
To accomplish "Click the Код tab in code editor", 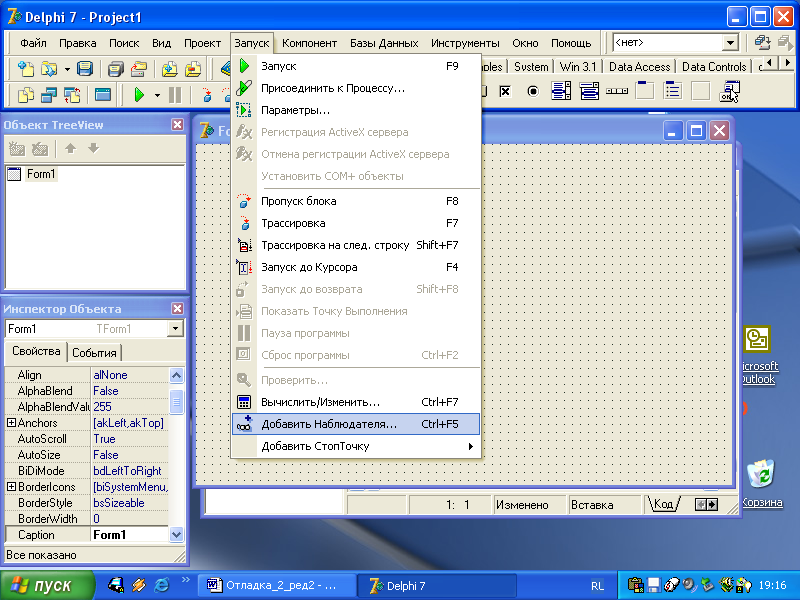I will [663, 505].
